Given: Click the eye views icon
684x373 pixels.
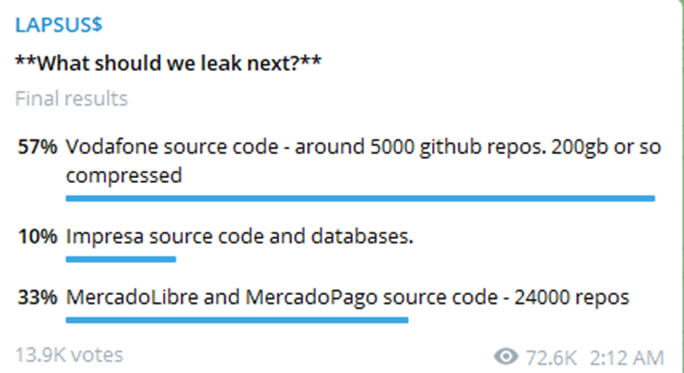Looking at the screenshot, I should [506, 357].
